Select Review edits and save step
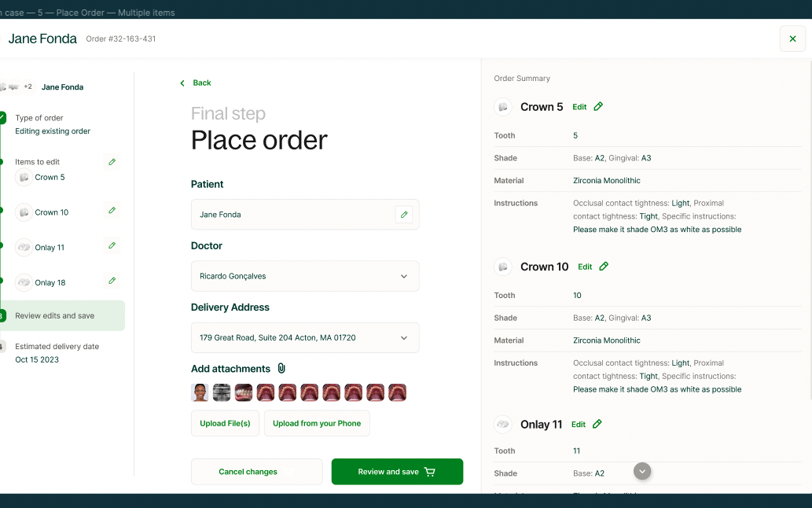812x508 pixels. pos(62,315)
